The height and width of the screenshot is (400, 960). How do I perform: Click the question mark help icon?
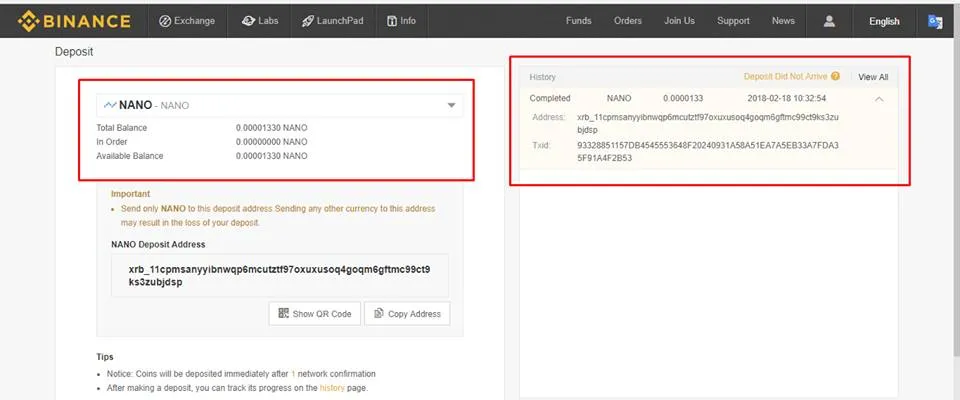(x=836, y=77)
